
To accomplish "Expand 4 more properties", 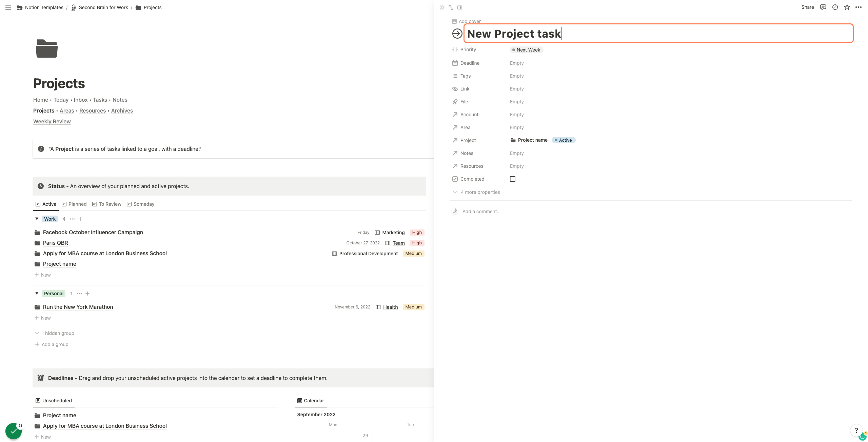I will (x=476, y=192).
